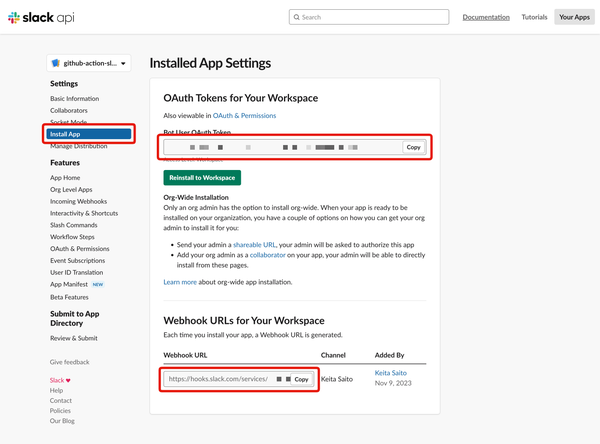
Task: Click the github-action app icon
Action: 56,63
